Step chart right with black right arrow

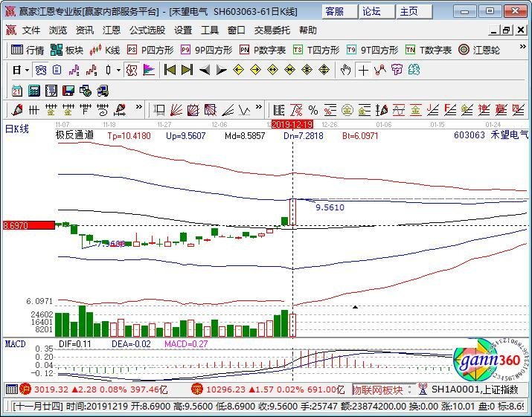(222, 70)
